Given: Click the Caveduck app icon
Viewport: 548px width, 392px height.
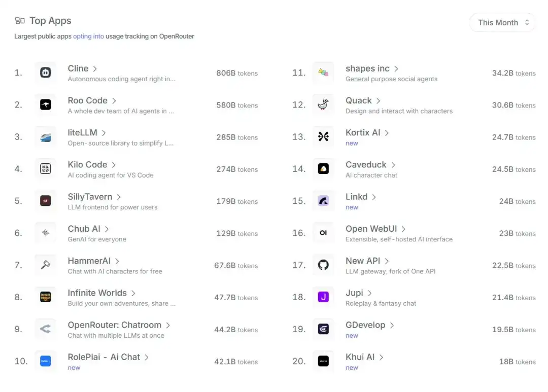Looking at the screenshot, I should pos(323,169).
